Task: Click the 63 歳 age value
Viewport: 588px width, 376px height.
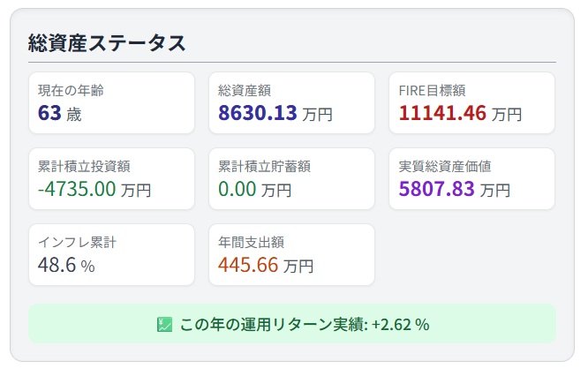Action: [x=60, y=113]
